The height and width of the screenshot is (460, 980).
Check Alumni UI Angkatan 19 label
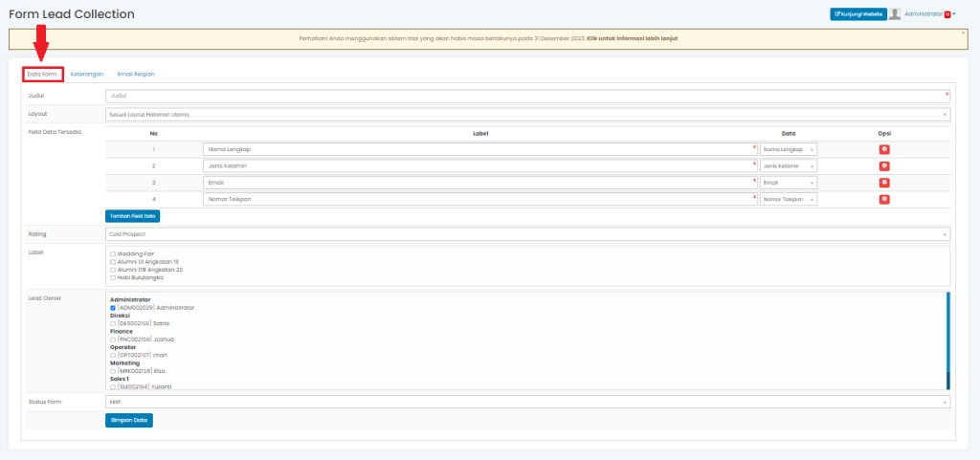pos(113,262)
